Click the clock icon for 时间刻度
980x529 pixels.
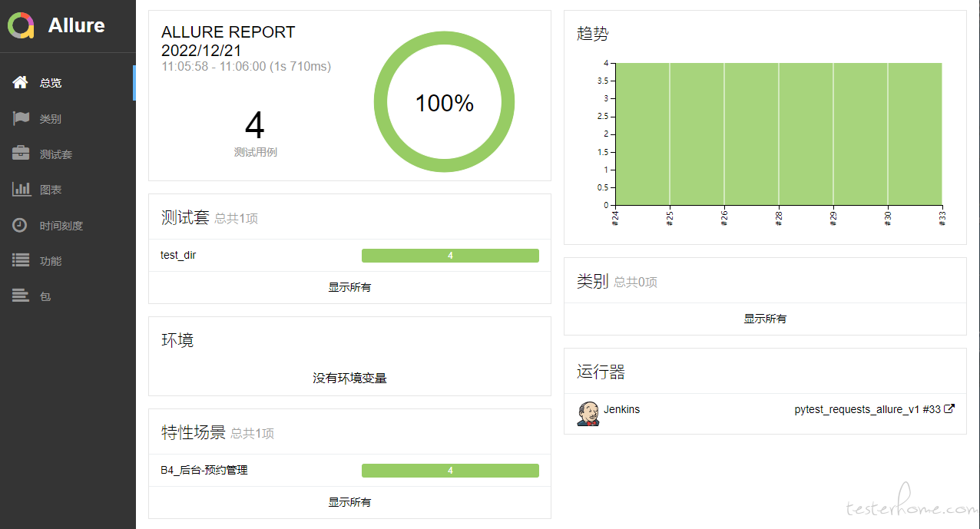pyautogui.click(x=20, y=225)
